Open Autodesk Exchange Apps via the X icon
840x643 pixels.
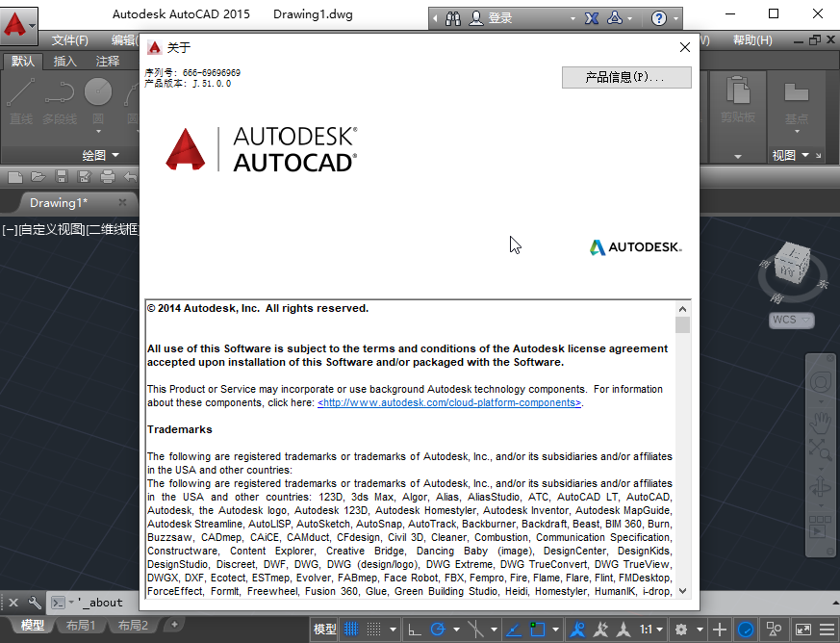coord(591,16)
